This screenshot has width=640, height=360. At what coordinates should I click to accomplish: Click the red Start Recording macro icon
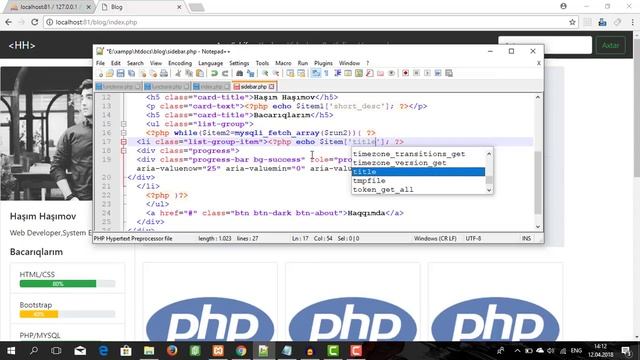[405, 73]
